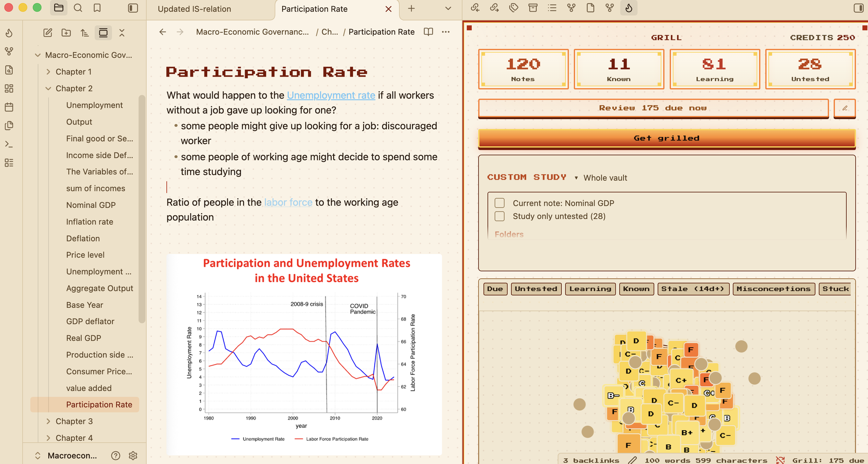
Task: Open the Nominal GDP note
Action: click(x=91, y=205)
